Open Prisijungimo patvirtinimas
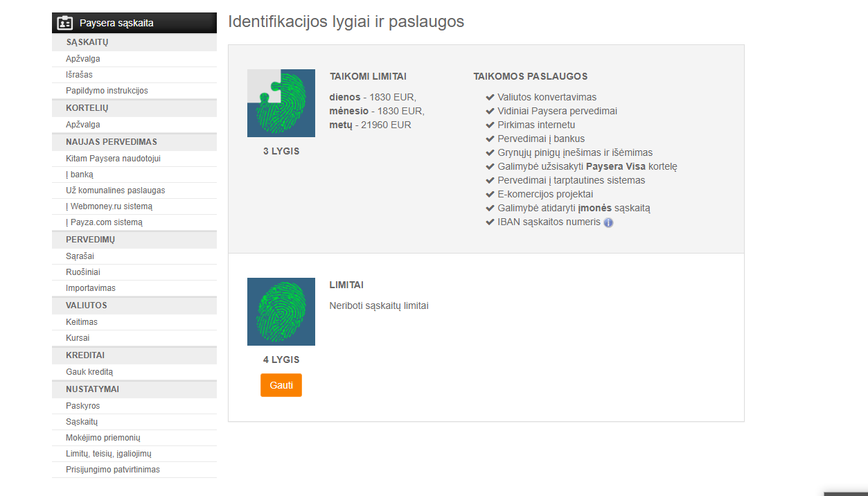The width and height of the screenshot is (868, 496). pyautogui.click(x=113, y=470)
